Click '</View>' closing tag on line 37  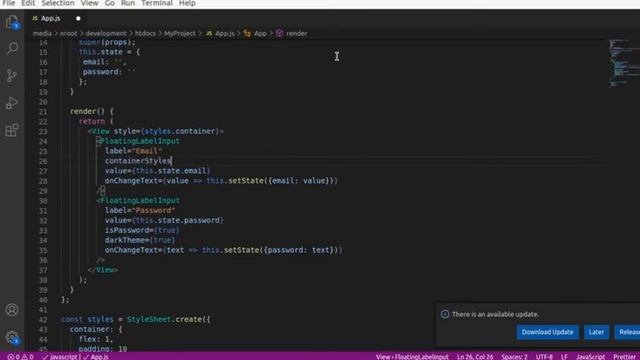click(x=103, y=270)
